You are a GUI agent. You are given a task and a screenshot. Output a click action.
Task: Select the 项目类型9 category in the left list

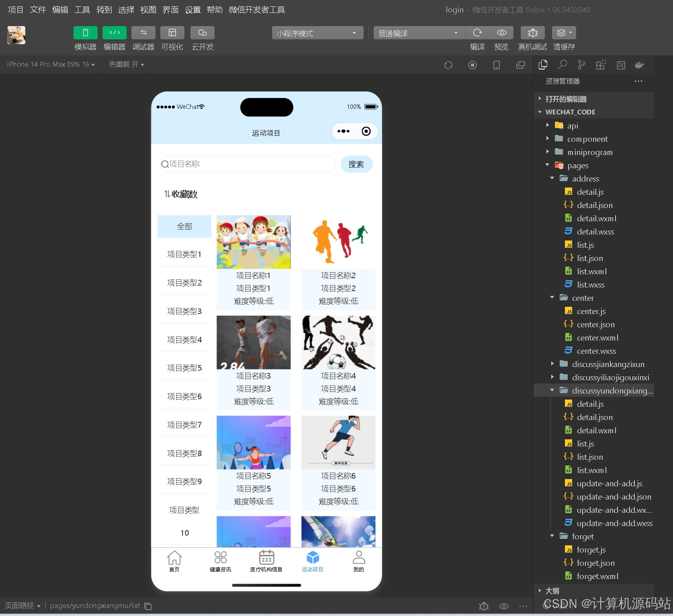pos(184,481)
